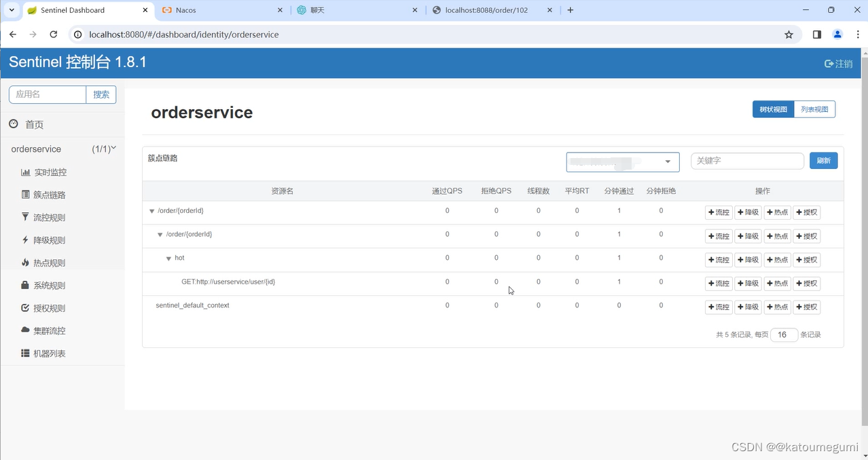The width and height of the screenshot is (868, 460).
Task: Close the 聊天 tab
Action: coord(416,10)
